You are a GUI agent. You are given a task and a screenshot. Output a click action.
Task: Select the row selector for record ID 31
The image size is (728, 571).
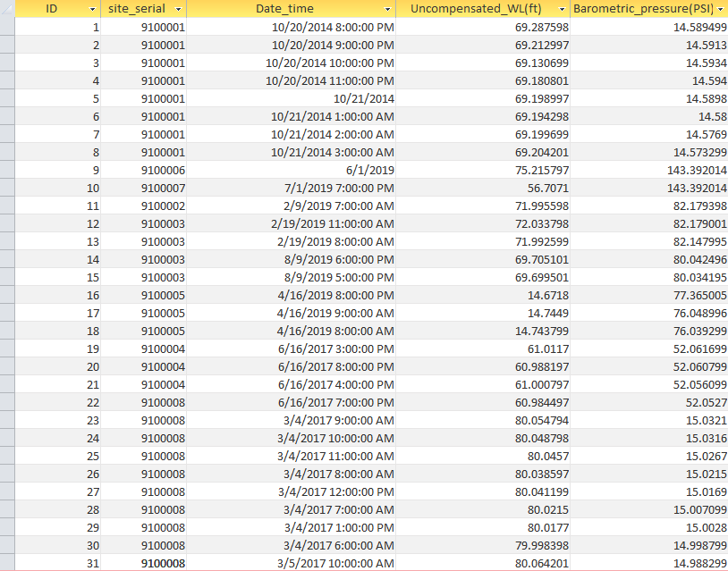(7, 563)
